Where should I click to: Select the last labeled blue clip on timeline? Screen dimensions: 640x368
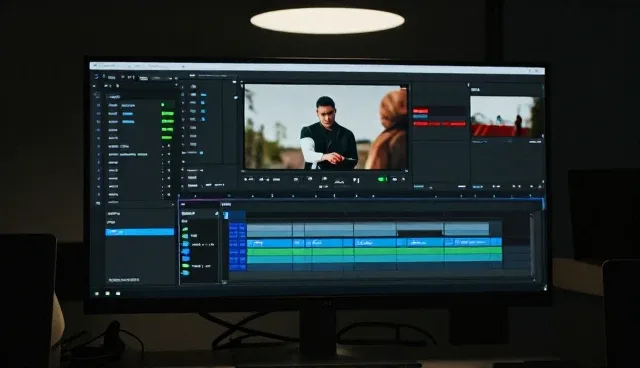pyautogui.click(x=473, y=242)
